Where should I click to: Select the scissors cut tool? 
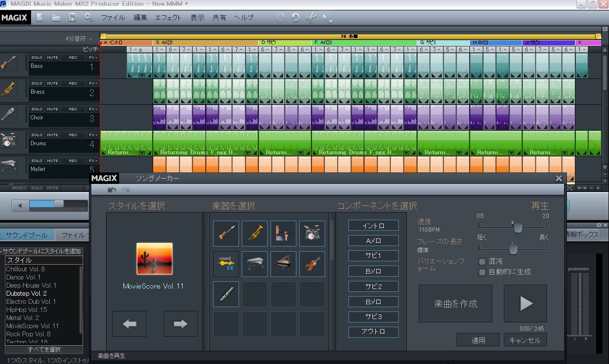(311, 18)
